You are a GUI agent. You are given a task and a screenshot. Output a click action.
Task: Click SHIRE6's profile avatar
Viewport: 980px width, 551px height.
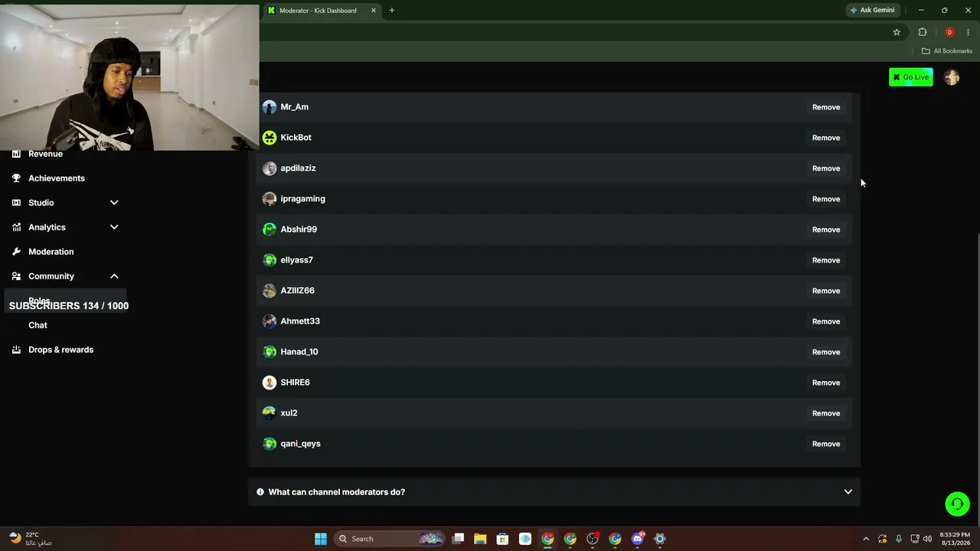point(269,383)
